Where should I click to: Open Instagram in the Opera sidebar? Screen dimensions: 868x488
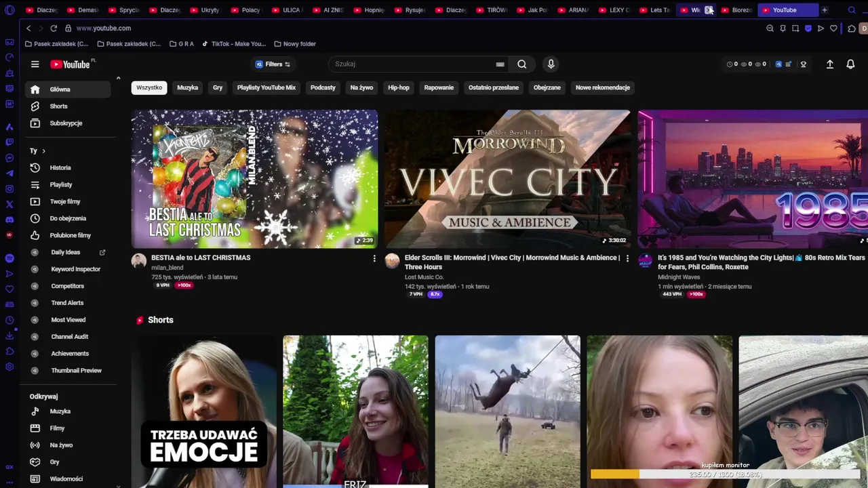(x=9, y=189)
